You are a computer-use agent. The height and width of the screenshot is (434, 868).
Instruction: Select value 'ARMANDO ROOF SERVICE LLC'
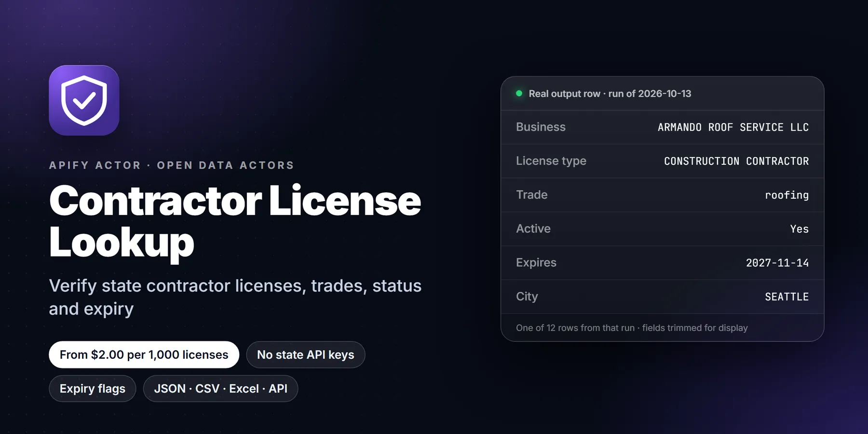pos(733,127)
